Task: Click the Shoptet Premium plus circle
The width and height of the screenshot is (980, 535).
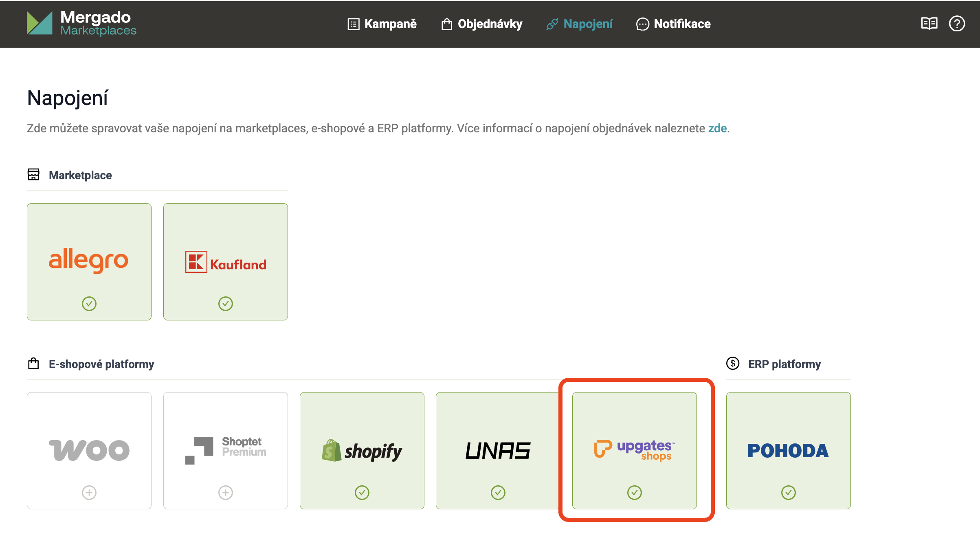Action: click(x=226, y=492)
